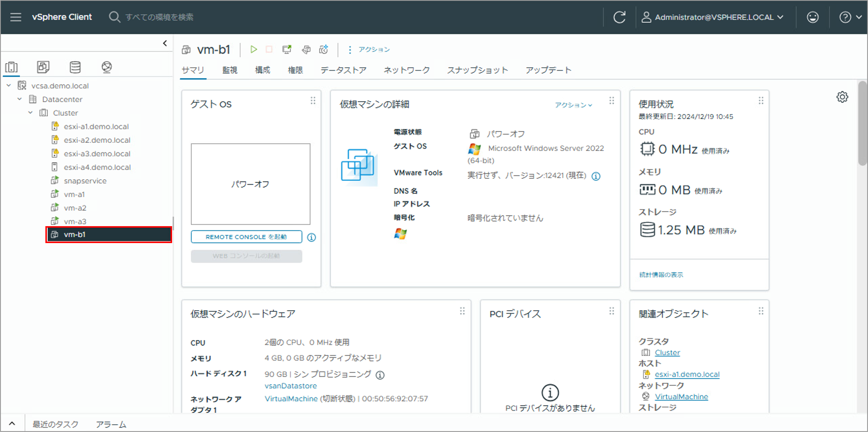Screen dimensions: 868x432
Task: Collapse the vcsa.demo.local tree node
Action: click(9, 86)
